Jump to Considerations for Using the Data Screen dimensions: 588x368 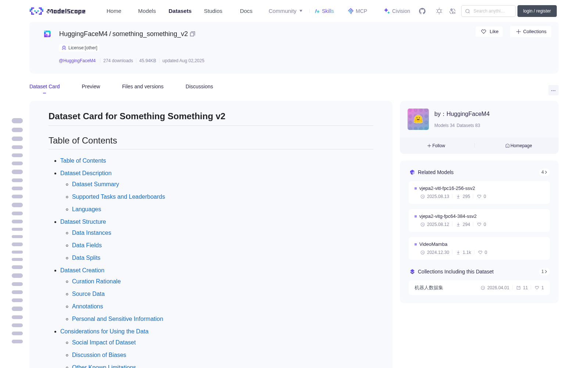click(104, 331)
